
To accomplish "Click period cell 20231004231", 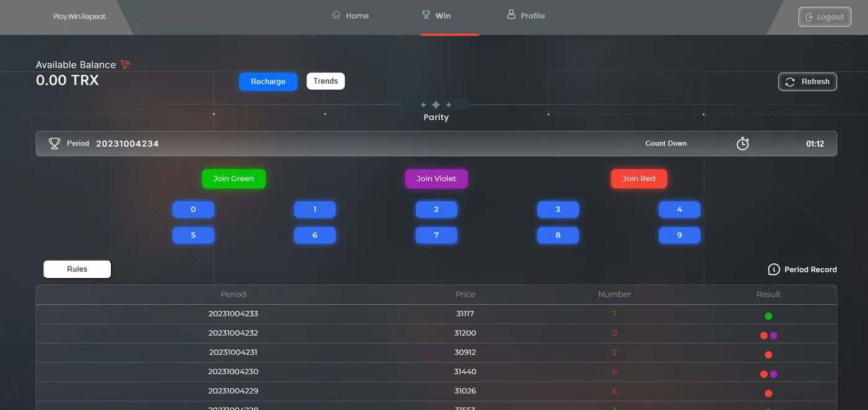I will pos(233,352).
